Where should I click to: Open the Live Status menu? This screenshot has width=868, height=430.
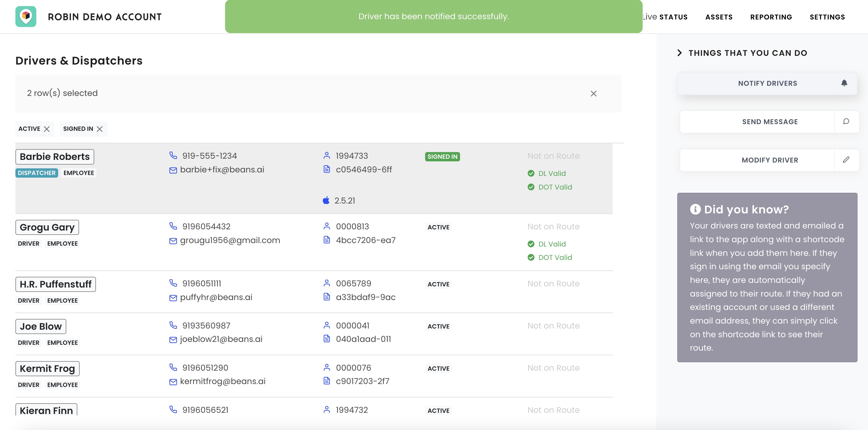coord(664,17)
